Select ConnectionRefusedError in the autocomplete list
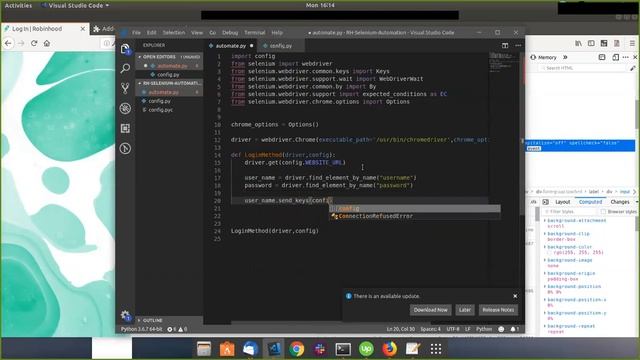640x360 pixels. pyautogui.click(x=415, y=216)
